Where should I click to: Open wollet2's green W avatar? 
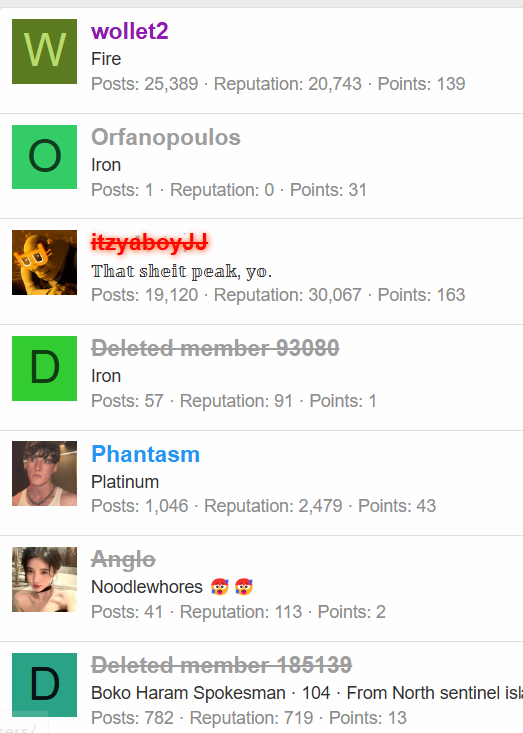click(44, 51)
